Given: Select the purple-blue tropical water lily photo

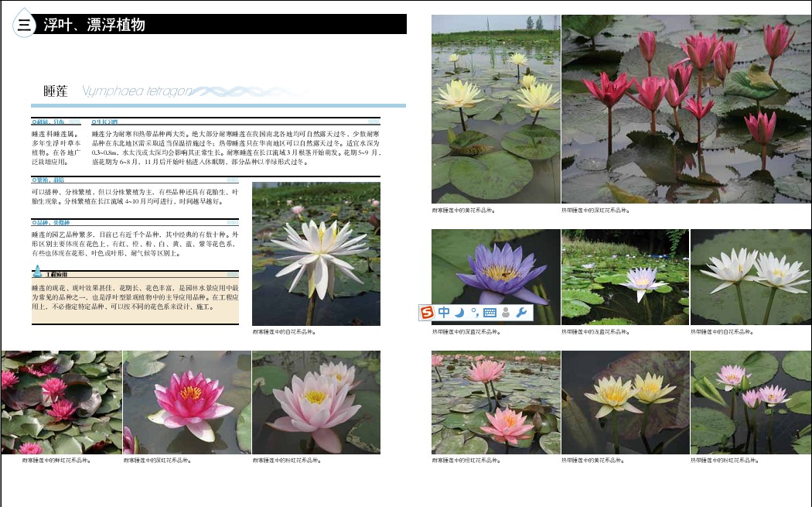Looking at the screenshot, I should pos(495,277).
